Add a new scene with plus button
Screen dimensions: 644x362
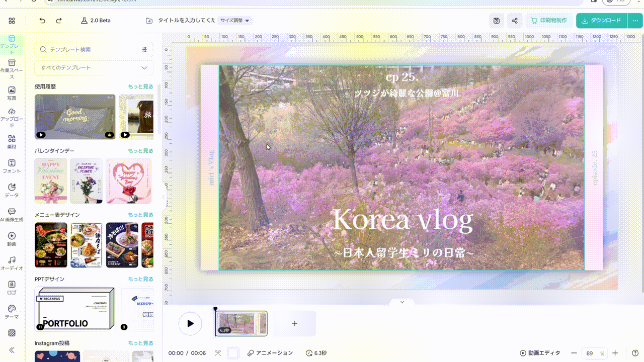pyautogui.click(x=295, y=323)
